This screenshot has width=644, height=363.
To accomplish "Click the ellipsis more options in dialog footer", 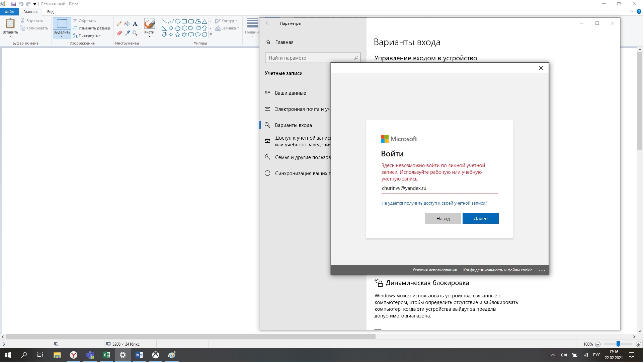I will tap(543, 271).
